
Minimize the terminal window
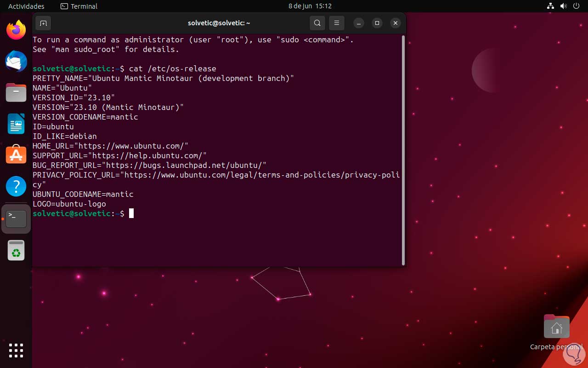359,23
